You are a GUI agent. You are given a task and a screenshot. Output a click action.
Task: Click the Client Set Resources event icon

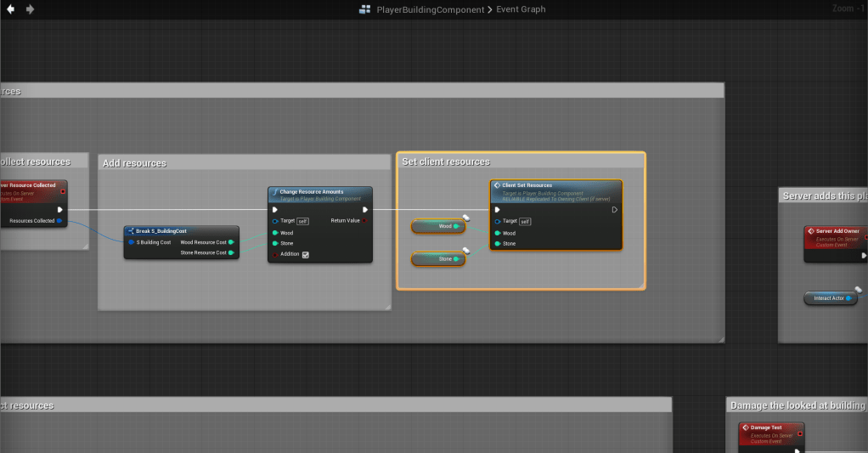497,184
